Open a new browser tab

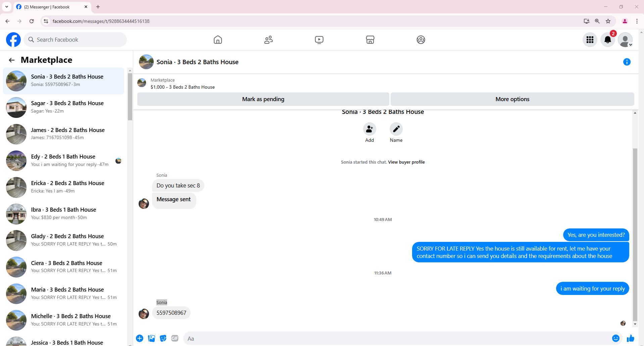coord(98,7)
